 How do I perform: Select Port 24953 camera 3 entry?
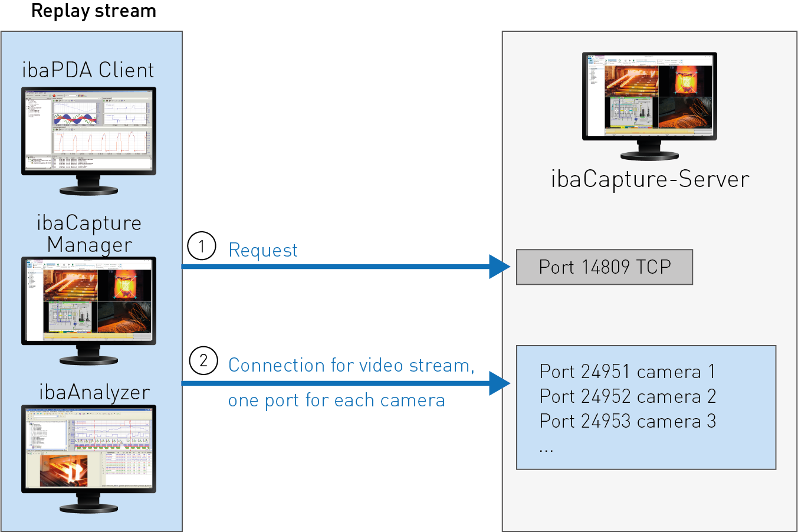click(627, 421)
